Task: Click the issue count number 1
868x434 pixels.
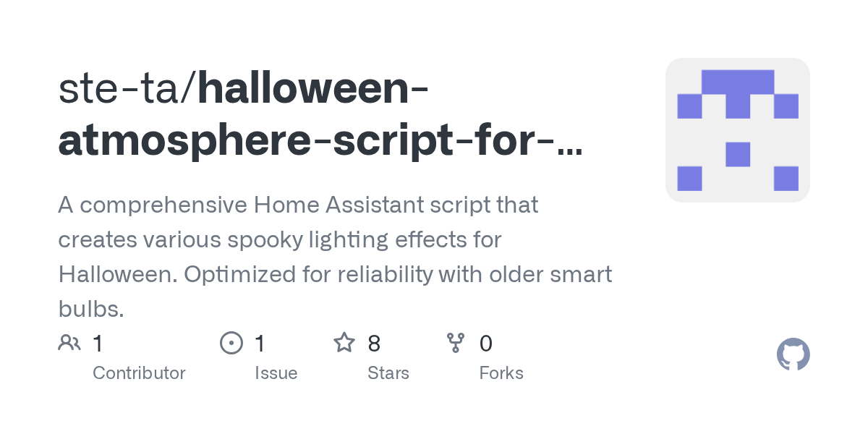Action: 260,344
